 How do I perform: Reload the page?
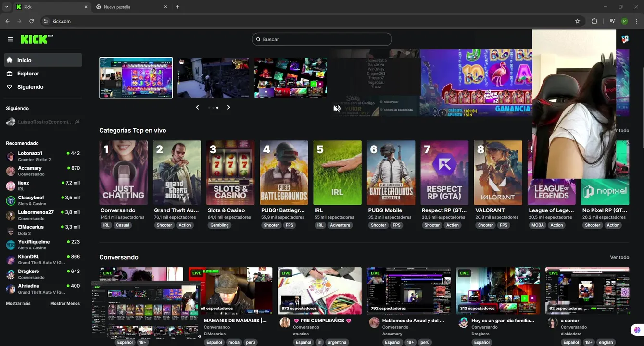pos(31,21)
